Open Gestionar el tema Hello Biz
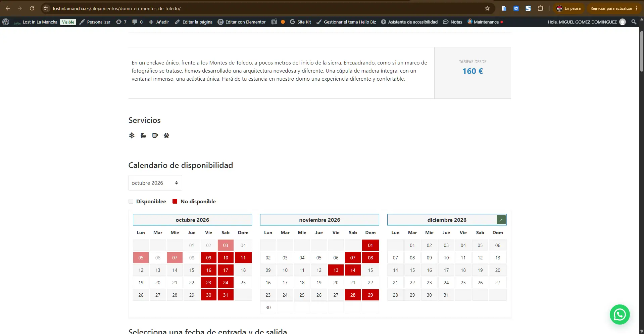The height and width of the screenshot is (334, 644). (x=346, y=22)
